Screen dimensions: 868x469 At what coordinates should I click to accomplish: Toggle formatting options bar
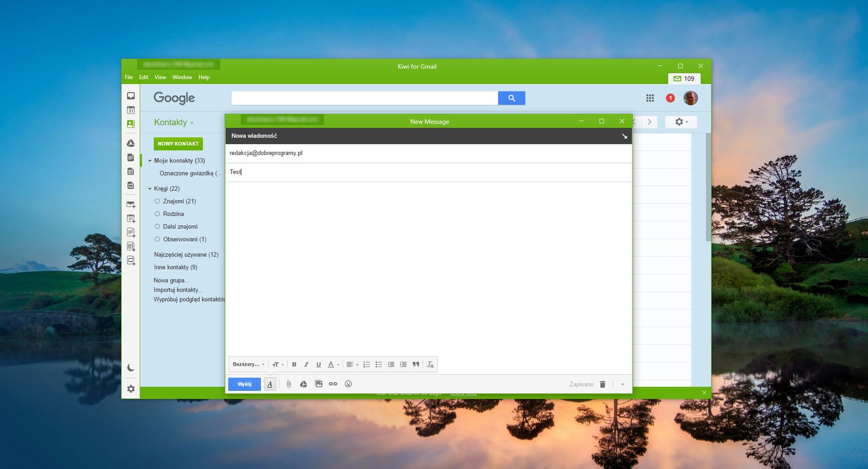click(270, 384)
